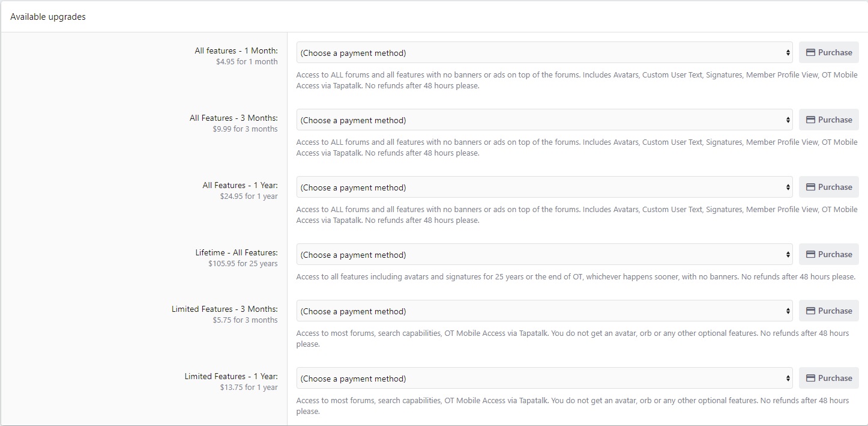
Task: Click the '$4.95 for 1 month' price
Action: click(x=247, y=62)
